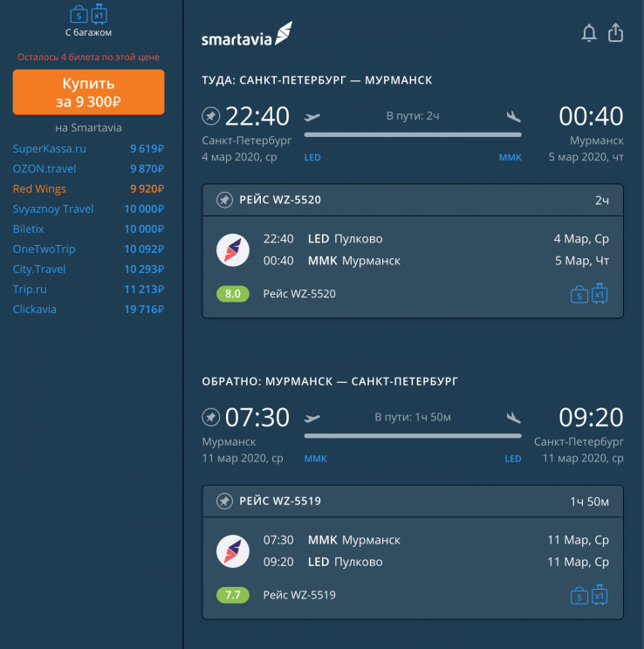Image resolution: width=644 pixels, height=649 pixels.
Task: Click В пути: 1ч 50м duration text
Action: click(413, 417)
